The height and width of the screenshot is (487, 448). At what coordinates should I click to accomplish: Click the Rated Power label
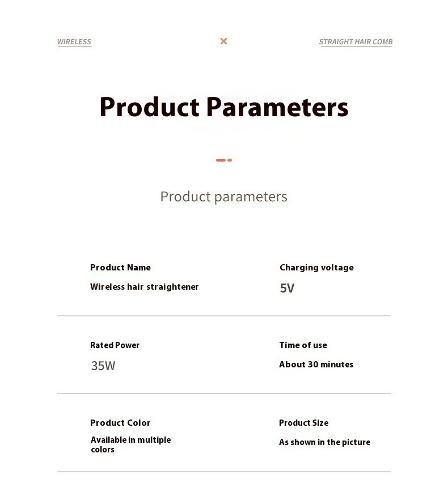[x=115, y=345]
